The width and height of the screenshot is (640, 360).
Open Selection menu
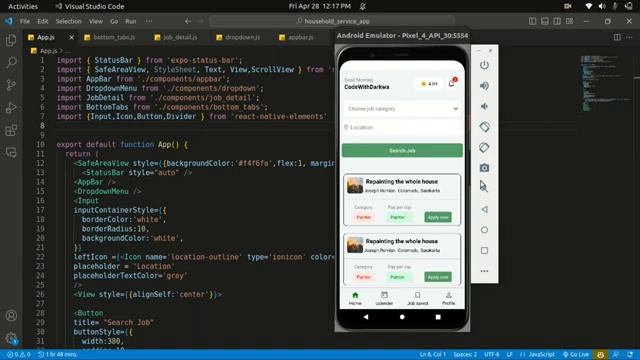coord(69,21)
